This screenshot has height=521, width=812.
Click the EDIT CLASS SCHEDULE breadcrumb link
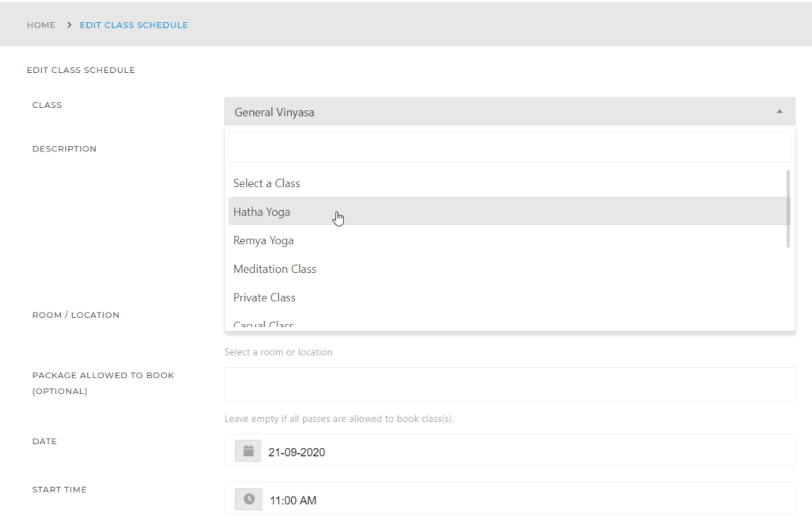point(133,25)
